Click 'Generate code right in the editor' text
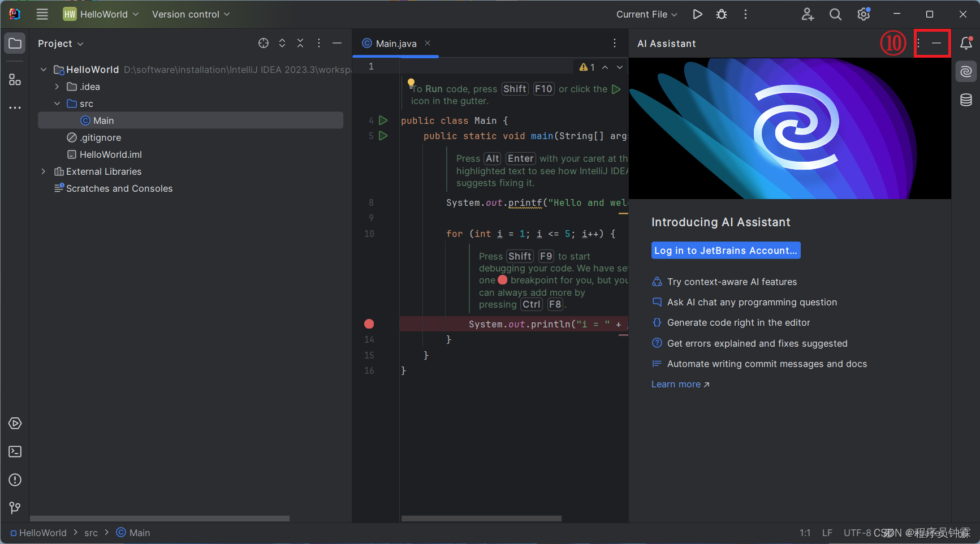 coord(739,322)
